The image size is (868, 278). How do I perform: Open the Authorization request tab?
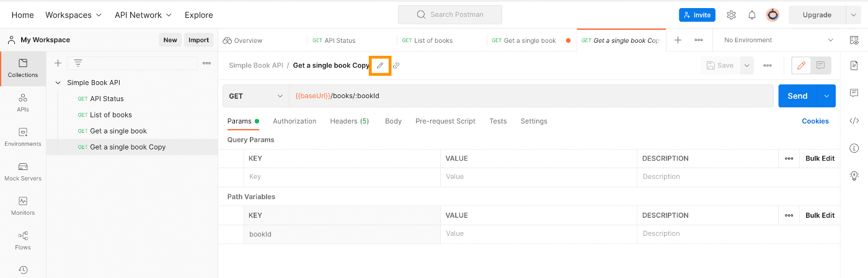[294, 121]
